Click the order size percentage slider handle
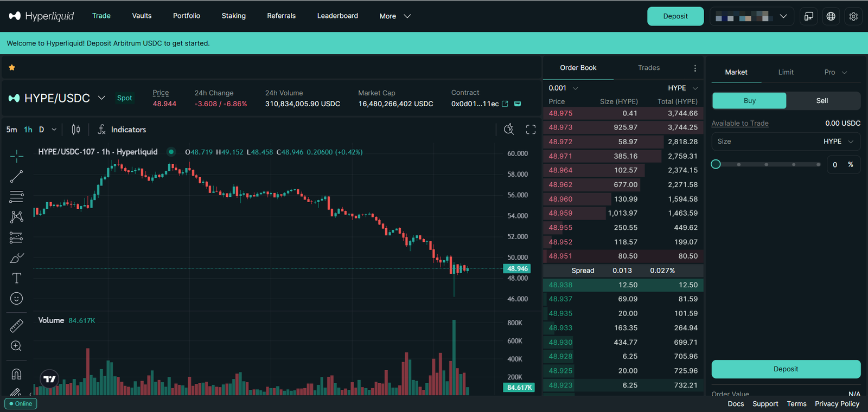The height and width of the screenshot is (412, 868). pos(716,164)
